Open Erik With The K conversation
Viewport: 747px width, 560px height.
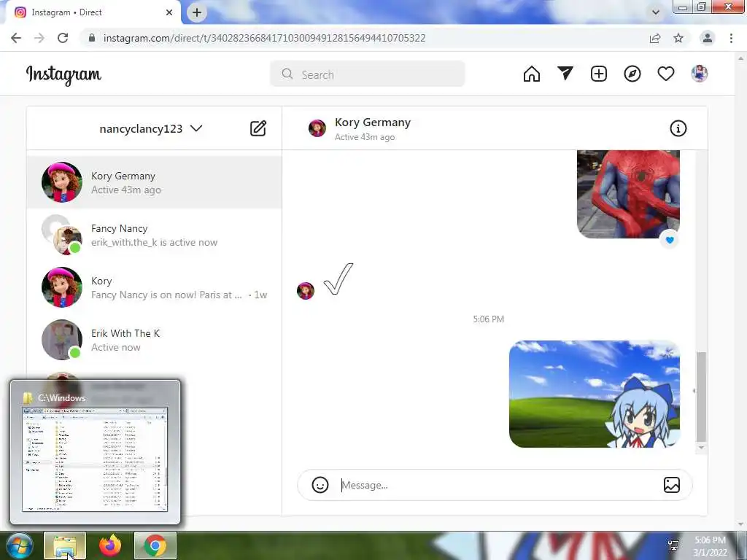[155, 340]
